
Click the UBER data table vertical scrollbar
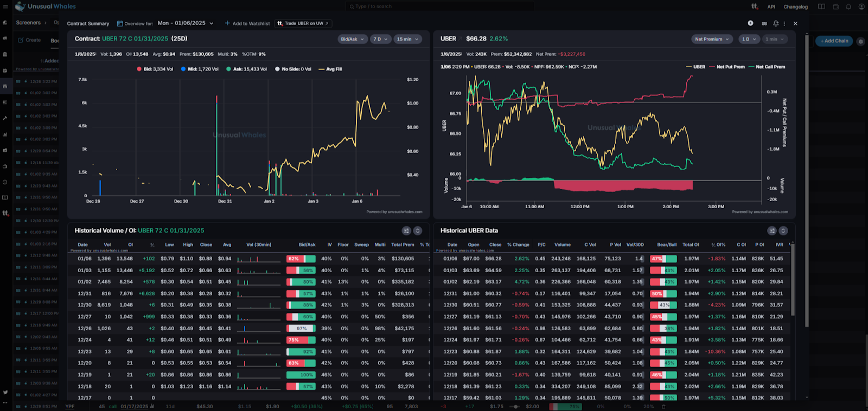792,279
